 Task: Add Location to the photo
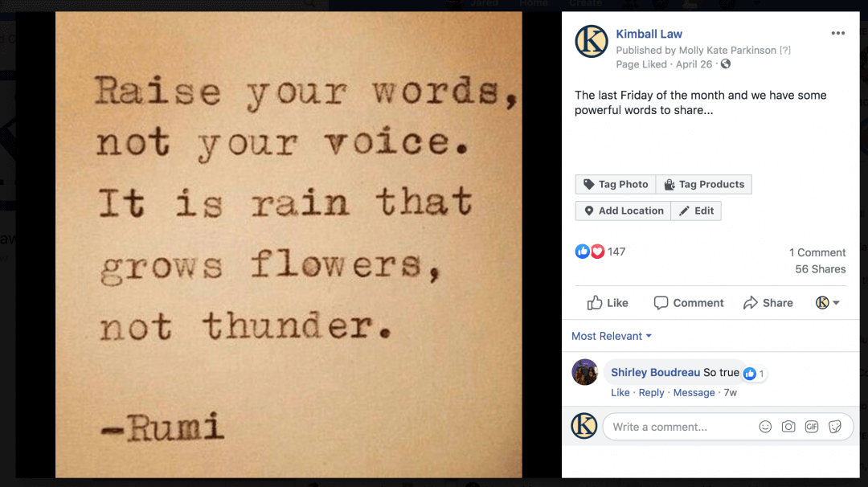(x=624, y=211)
